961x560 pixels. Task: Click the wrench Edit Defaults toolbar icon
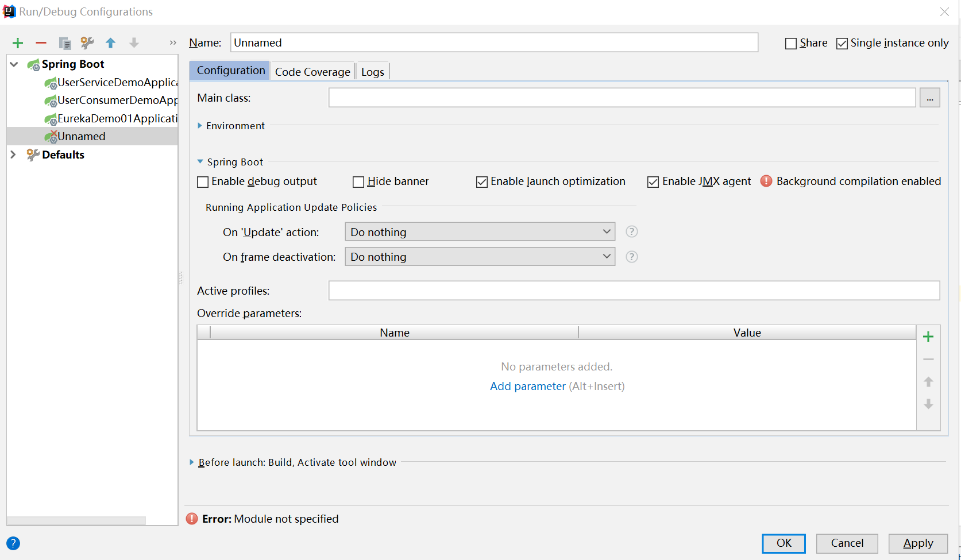click(x=87, y=43)
